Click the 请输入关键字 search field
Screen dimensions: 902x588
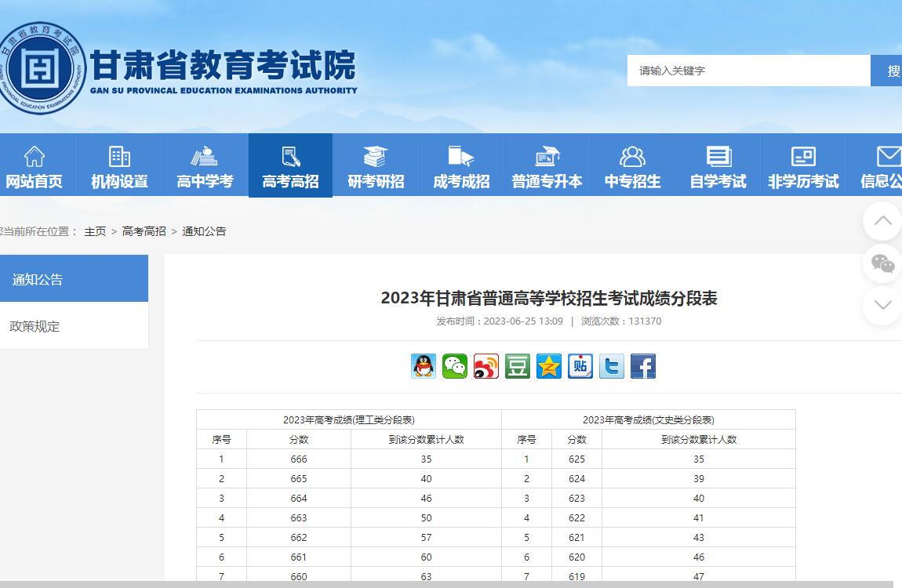click(x=748, y=71)
